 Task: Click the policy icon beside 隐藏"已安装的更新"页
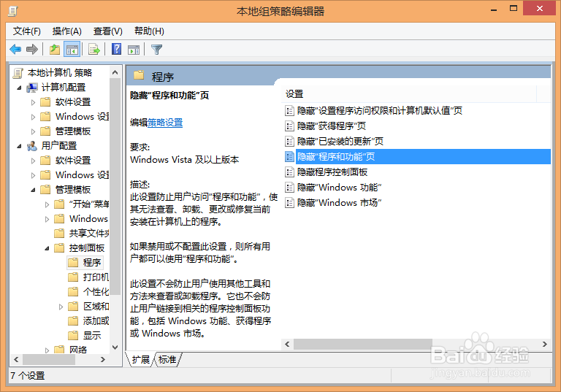coord(289,142)
